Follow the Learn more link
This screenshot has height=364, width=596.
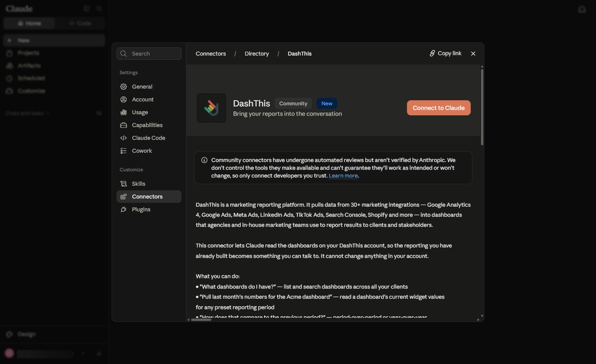click(343, 176)
